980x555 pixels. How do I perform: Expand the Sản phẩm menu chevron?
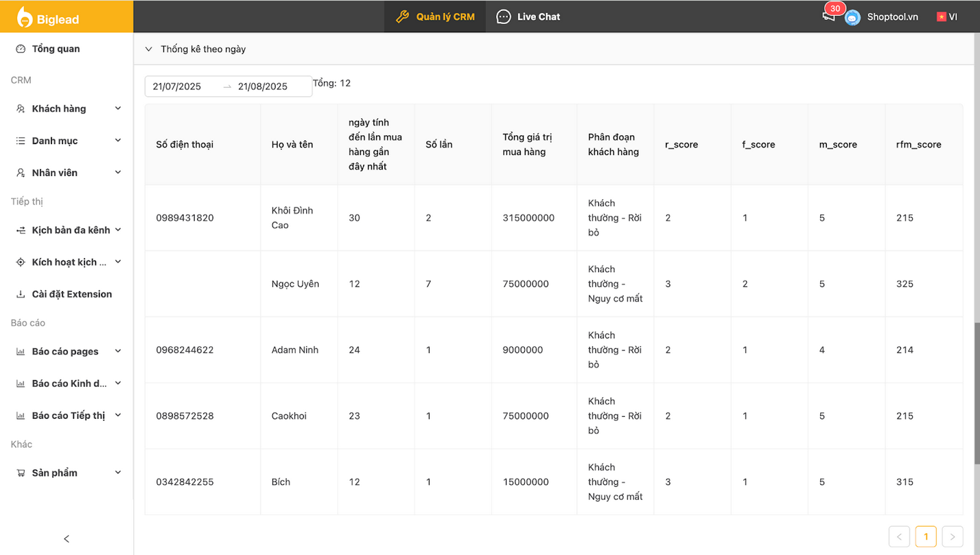(x=118, y=473)
